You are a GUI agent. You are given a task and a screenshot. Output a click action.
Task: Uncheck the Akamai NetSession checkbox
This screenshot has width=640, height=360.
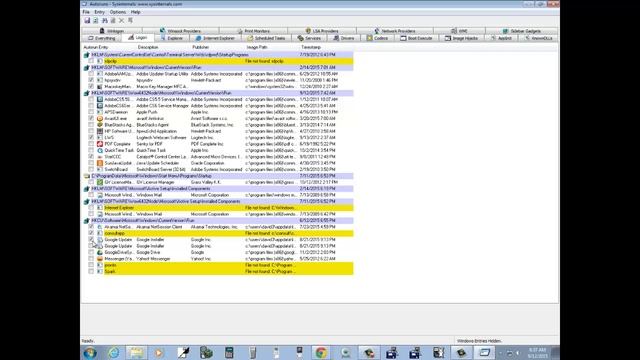(x=91, y=227)
